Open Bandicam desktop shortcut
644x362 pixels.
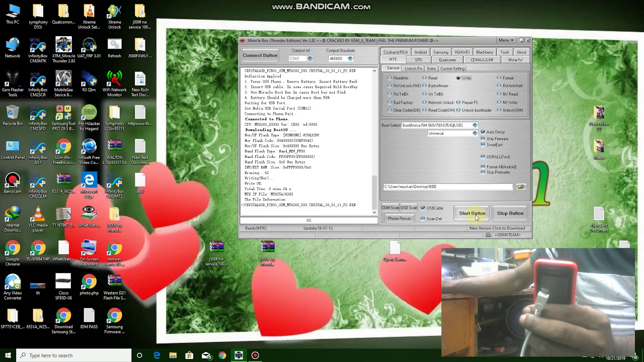13,184
